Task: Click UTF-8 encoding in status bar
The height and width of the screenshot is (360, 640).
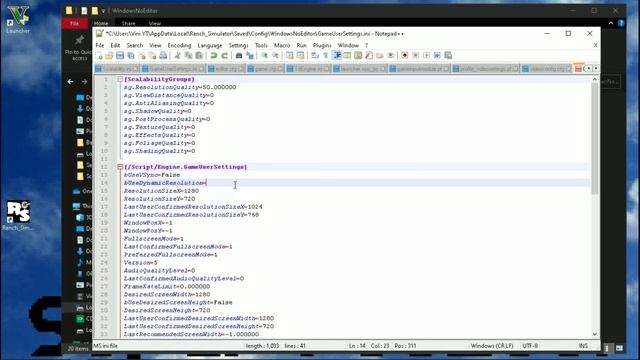Action: [530, 346]
